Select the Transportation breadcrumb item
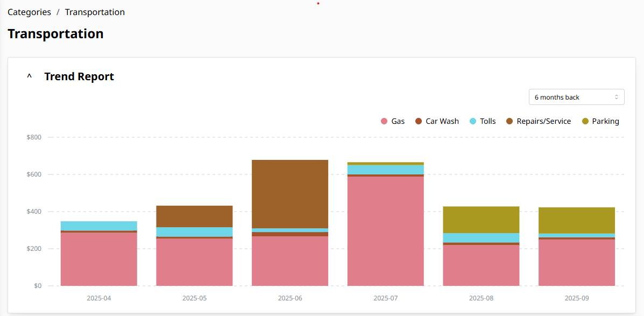The height and width of the screenshot is (316, 644). [95, 12]
